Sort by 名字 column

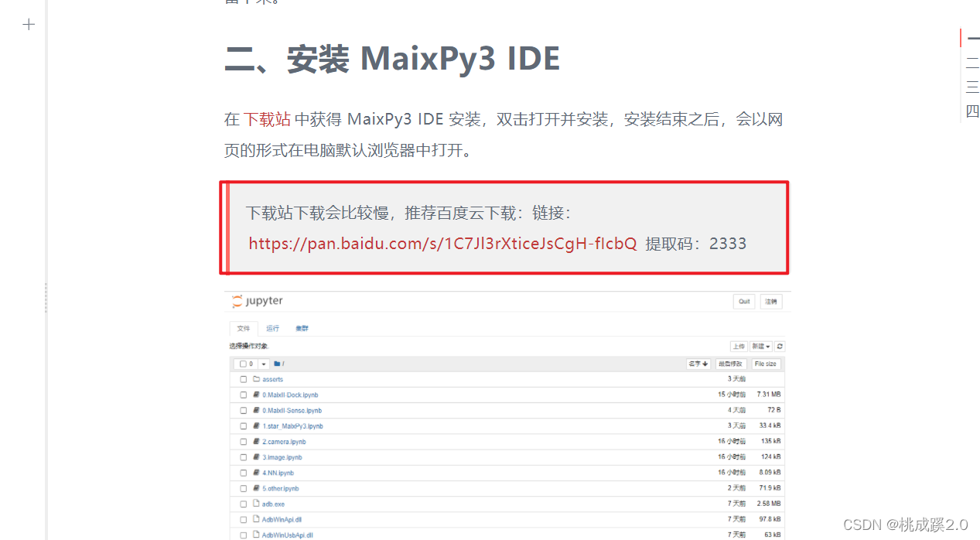pyautogui.click(x=698, y=364)
